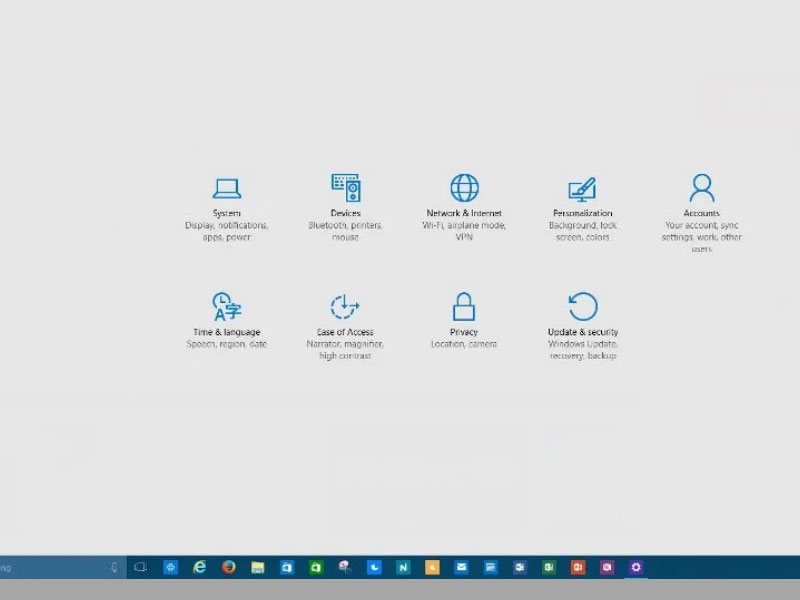Viewport: 800px width, 600px height.
Task: Open the Devices settings category
Action: pos(345,208)
